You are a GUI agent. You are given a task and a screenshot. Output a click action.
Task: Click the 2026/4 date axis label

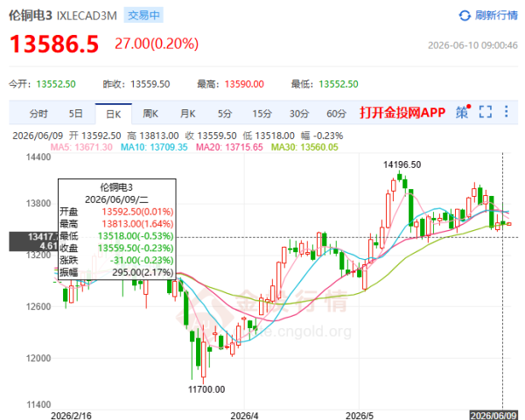pos(244,416)
